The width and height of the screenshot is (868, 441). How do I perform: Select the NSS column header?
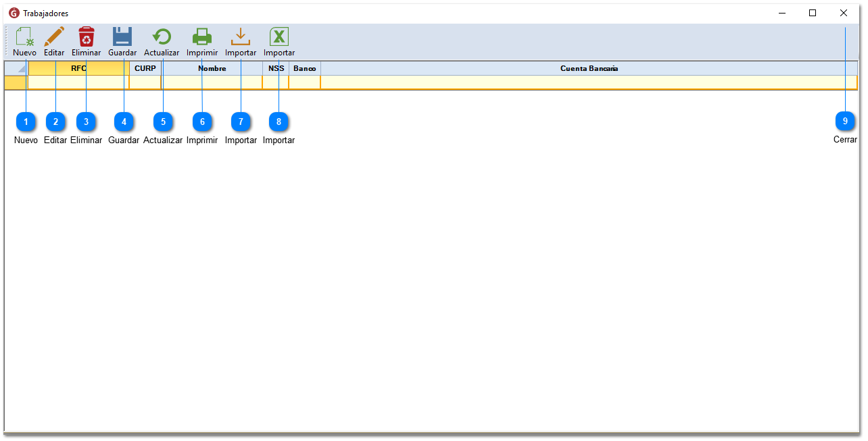click(276, 68)
